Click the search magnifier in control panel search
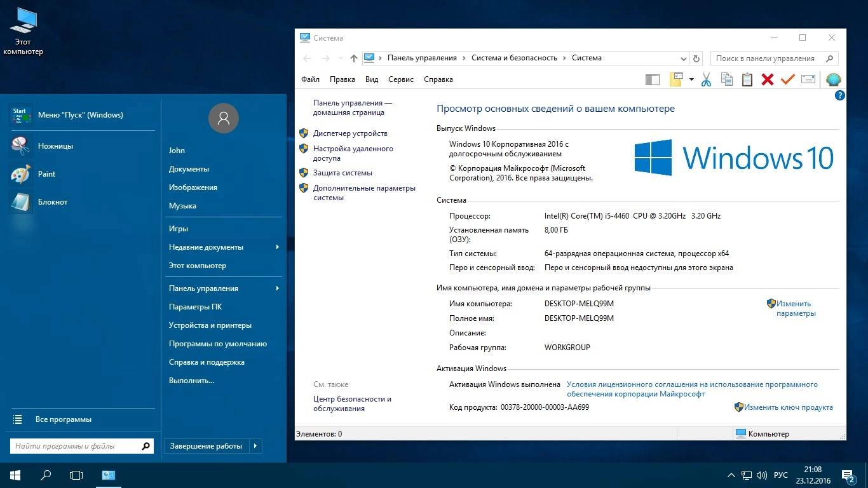The width and height of the screenshot is (868, 488). pyautogui.click(x=829, y=58)
